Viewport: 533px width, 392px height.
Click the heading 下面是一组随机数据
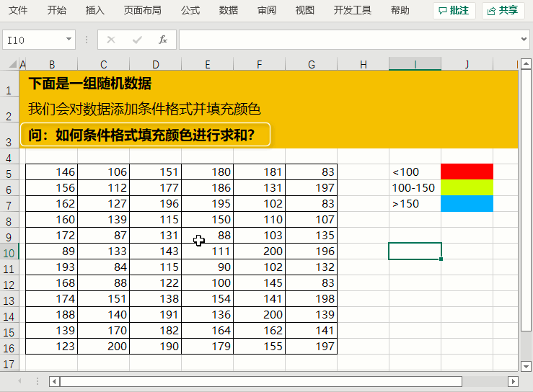(x=89, y=84)
